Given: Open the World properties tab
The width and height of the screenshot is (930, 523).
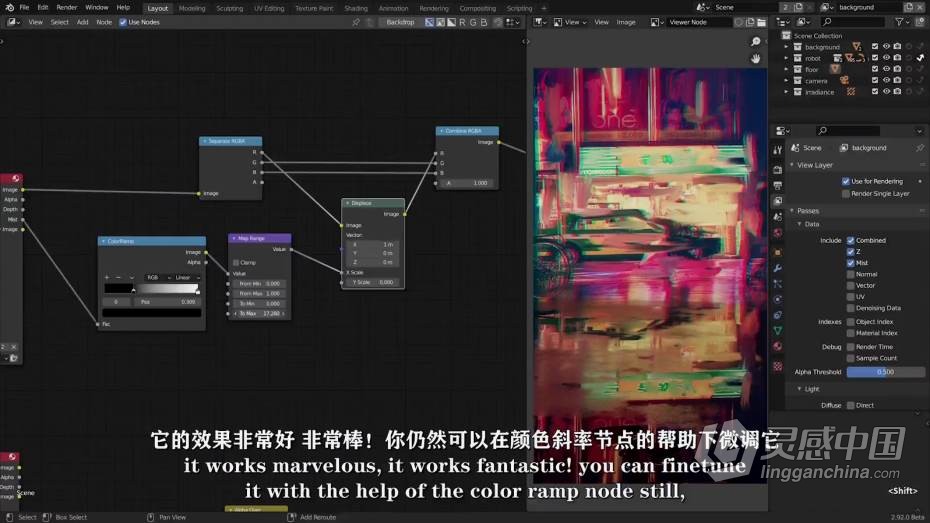Looking at the screenshot, I should (778, 232).
